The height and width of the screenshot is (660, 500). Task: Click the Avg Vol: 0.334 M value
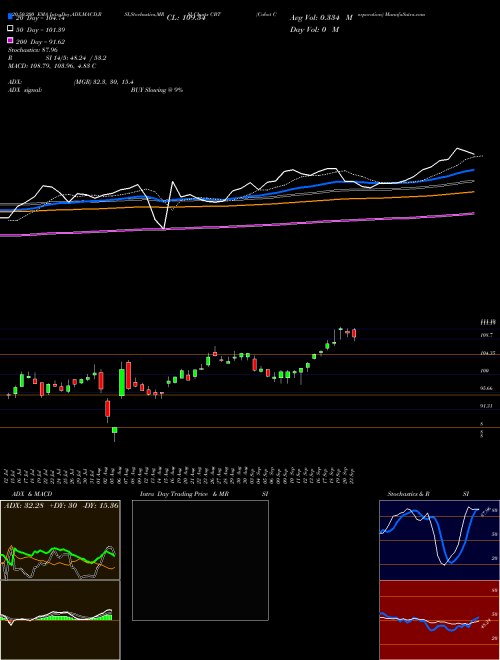point(321,18)
